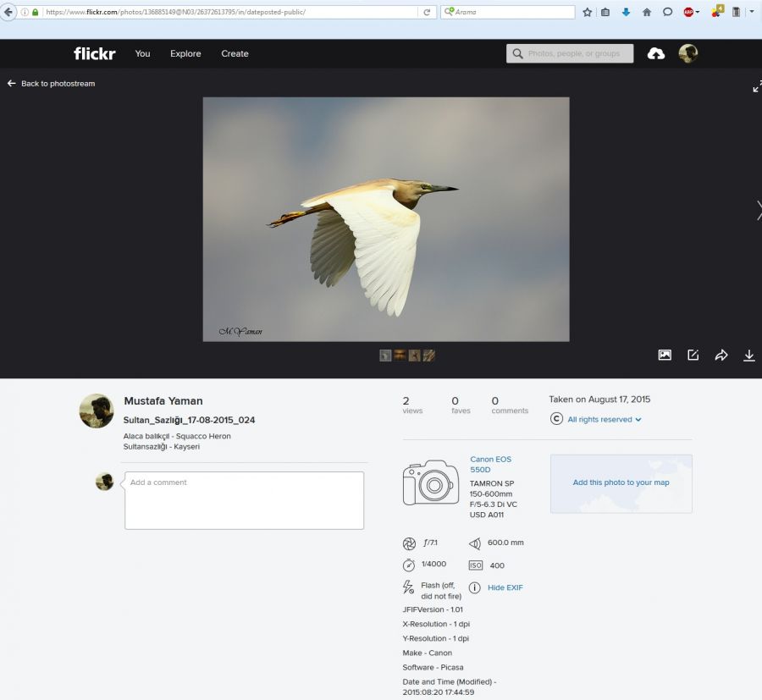Reload the page with the refresh button
Viewport: 762px width, 700px height.
[428, 13]
